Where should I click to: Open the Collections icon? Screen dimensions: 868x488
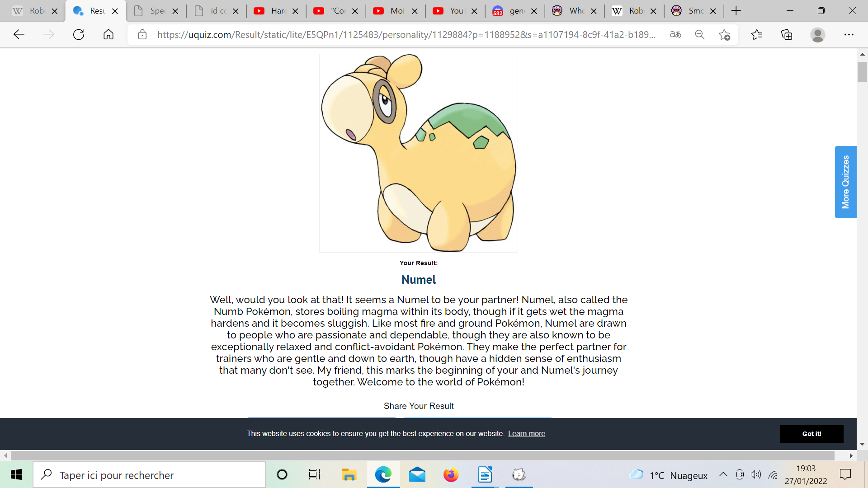point(787,34)
